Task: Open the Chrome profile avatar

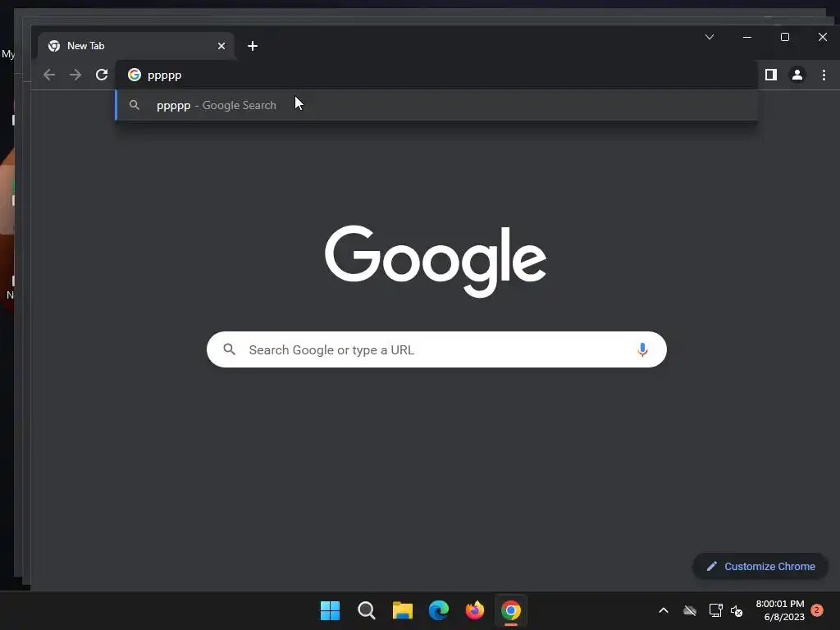Action: [x=797, y=75]
